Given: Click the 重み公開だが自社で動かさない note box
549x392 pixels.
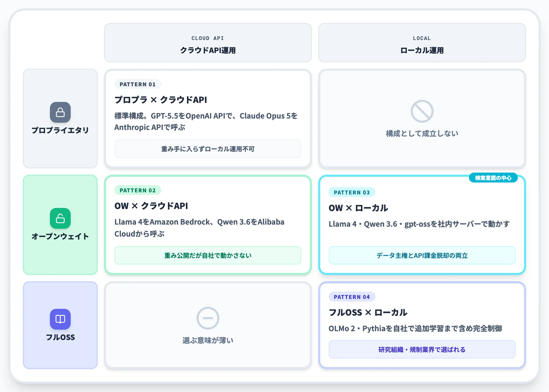Looking at the screenshot, I should coord(208,255).
